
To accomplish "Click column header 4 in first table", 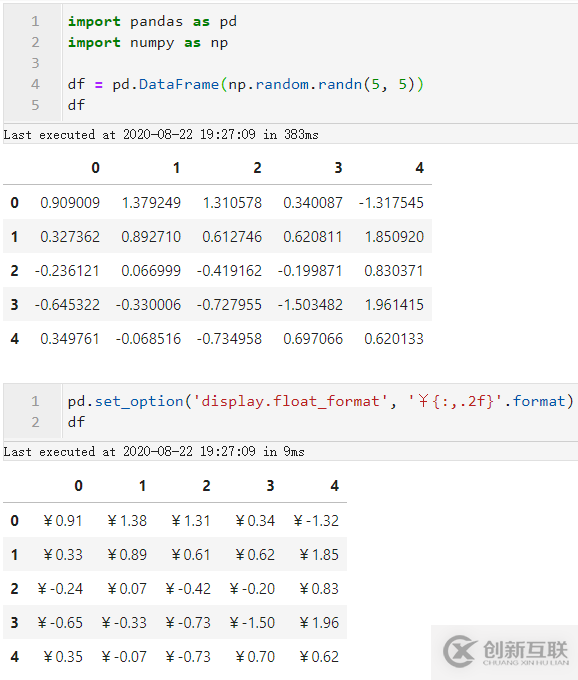I will click(419, 168).
